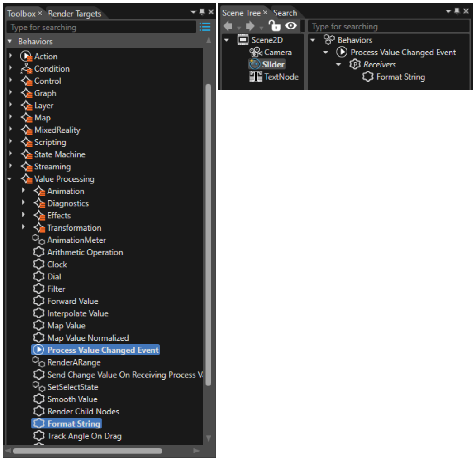
Task: Click the Toolbox search input field
Action: click(x=101, y=27)
